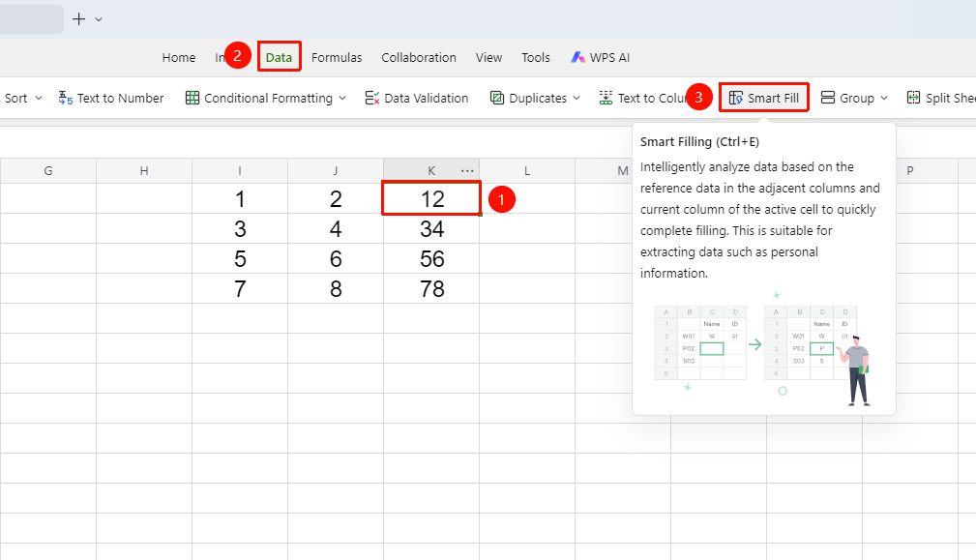This screenshot has width=976, height=560.
Task: Click the WPS AI logo icon
Action: click(577, 57)
